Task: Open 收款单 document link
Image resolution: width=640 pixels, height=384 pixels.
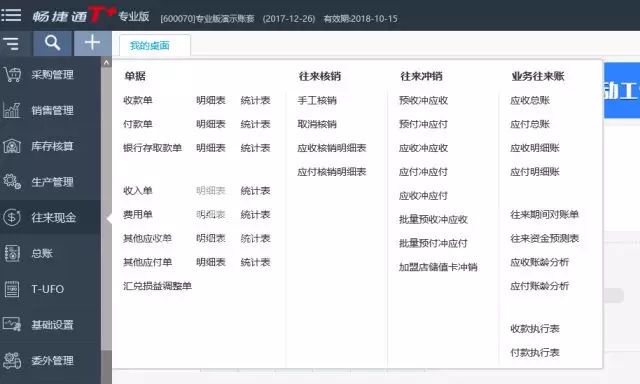Action: click(x=138, y=100)
